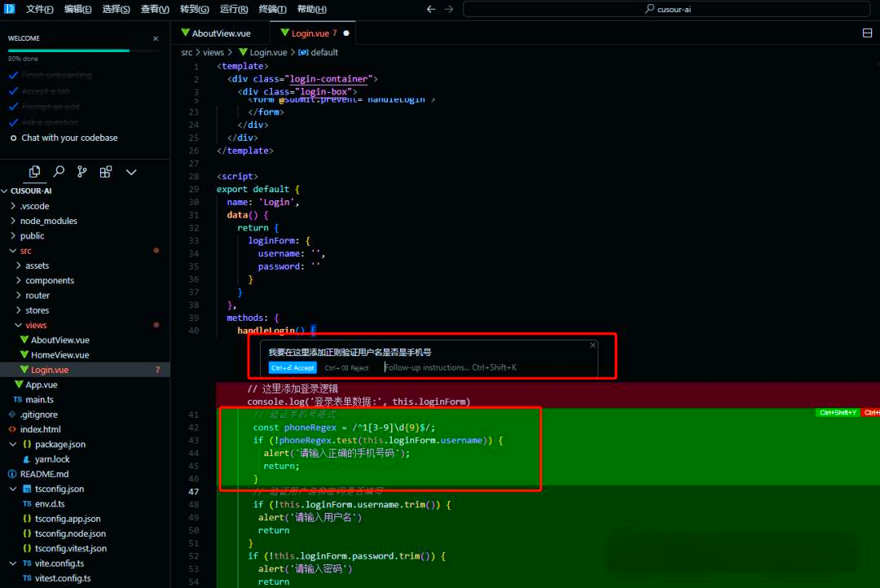Open the Search view icon

[x=59, y=172]
